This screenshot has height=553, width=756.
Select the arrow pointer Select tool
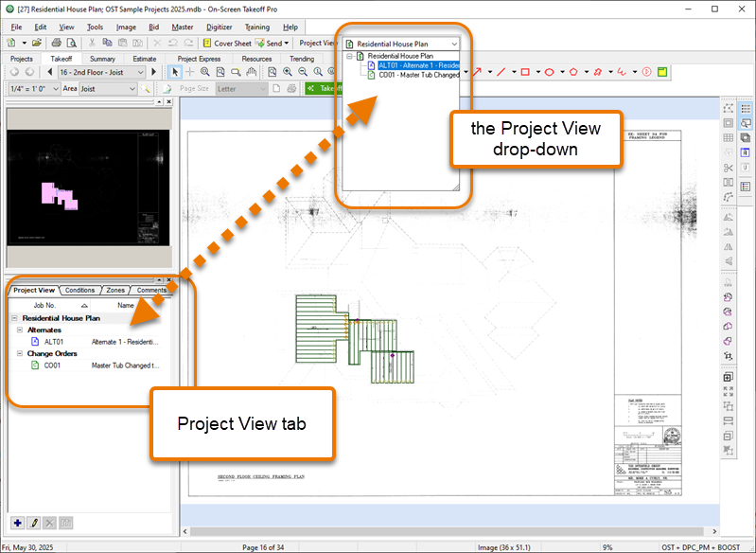coord(175,72)
